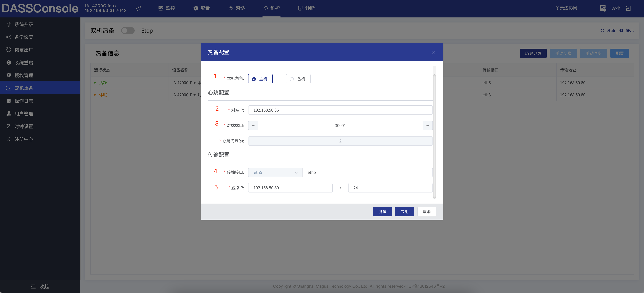
Task: Open the 历史记录 history button
Action: [533, 53]
